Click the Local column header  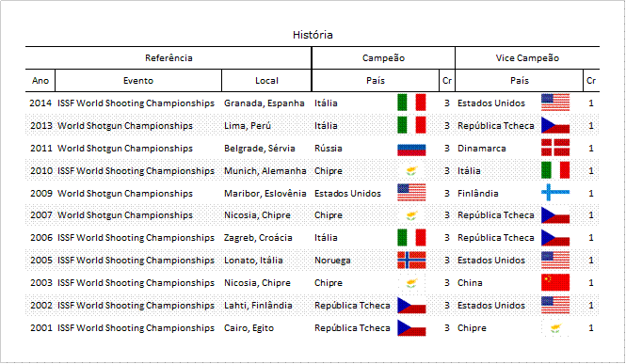266,81
